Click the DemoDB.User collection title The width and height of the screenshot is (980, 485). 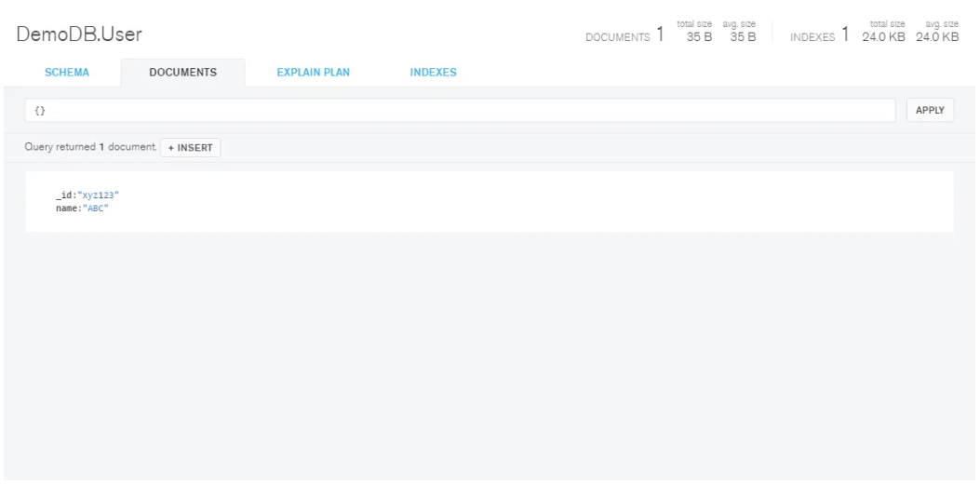tap(79, 35)
